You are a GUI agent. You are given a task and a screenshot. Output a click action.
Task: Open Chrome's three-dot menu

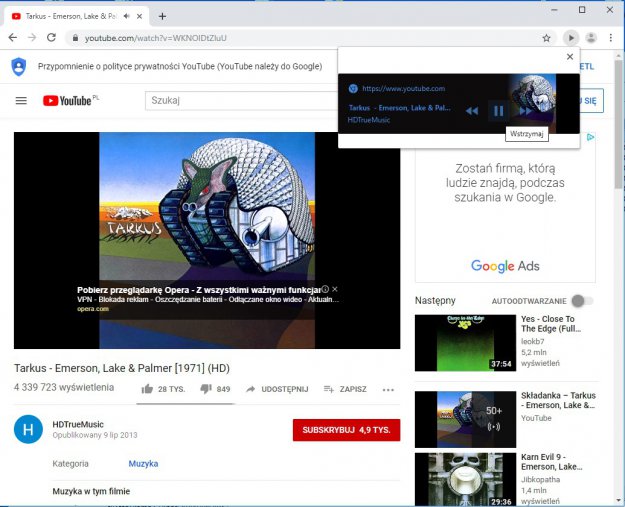click(611, 38)
